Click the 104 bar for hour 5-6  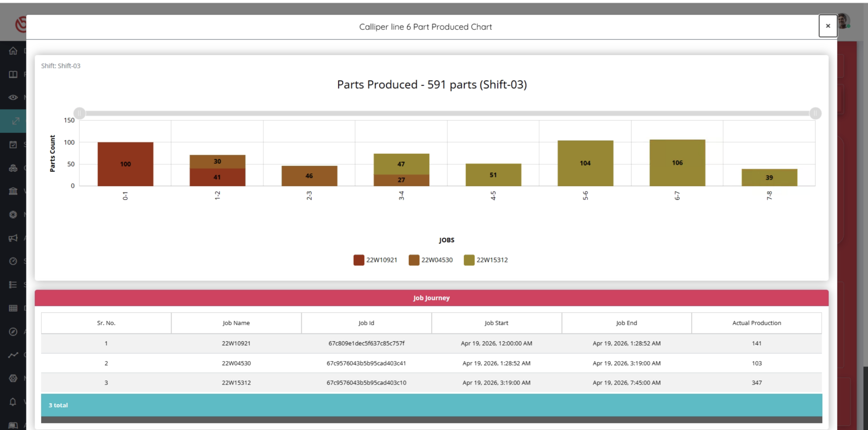pyautogui.click(x=585, y=163)
